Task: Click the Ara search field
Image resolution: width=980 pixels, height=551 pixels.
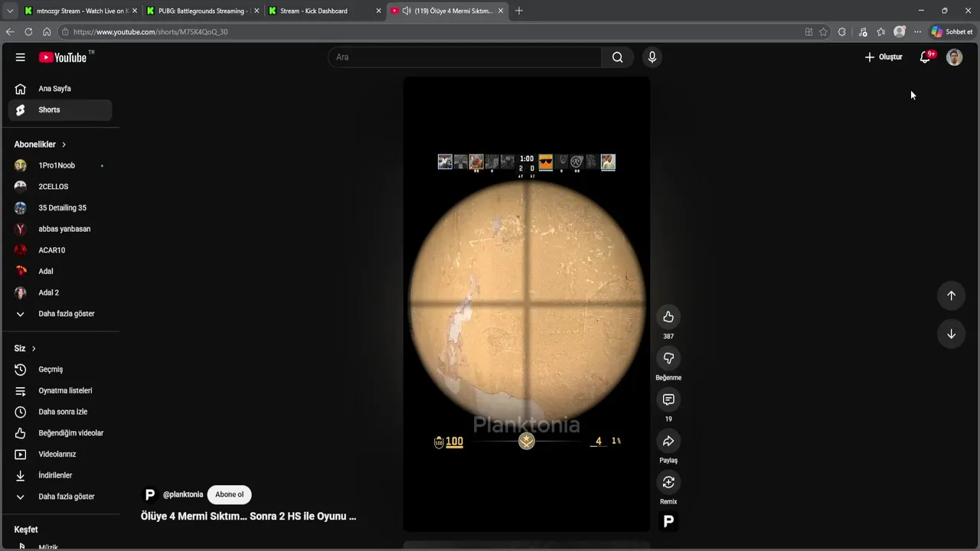Action: (465, 57)
